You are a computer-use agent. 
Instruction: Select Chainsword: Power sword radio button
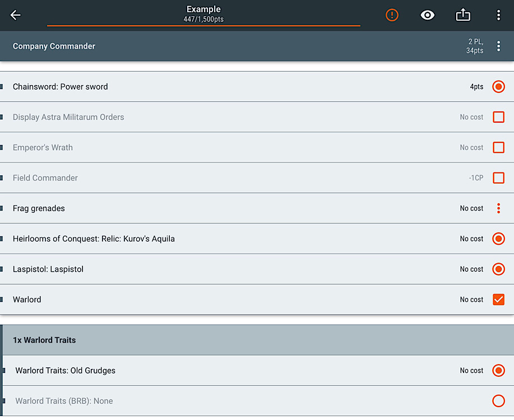point(498,87)
